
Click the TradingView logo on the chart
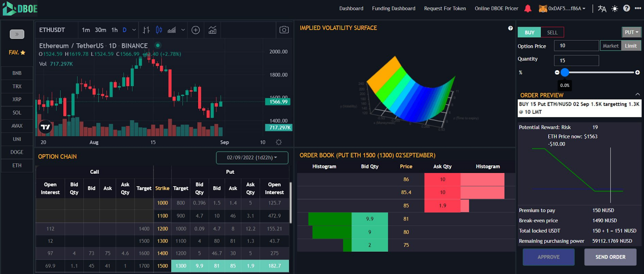click(45, 127)
